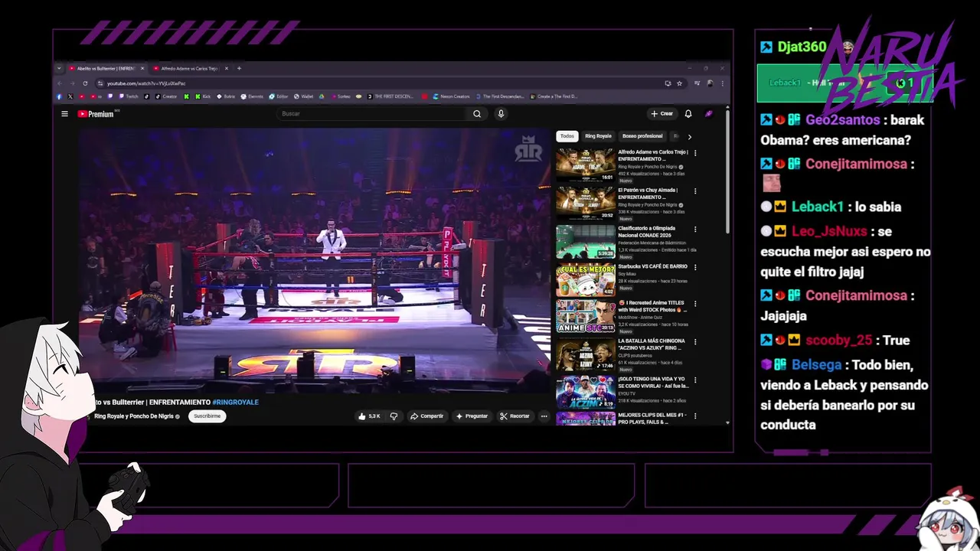Open the Elements bookmark
The width and height of the screenshot is (980, 551).
pyautogui.click(x=252, y=96)
